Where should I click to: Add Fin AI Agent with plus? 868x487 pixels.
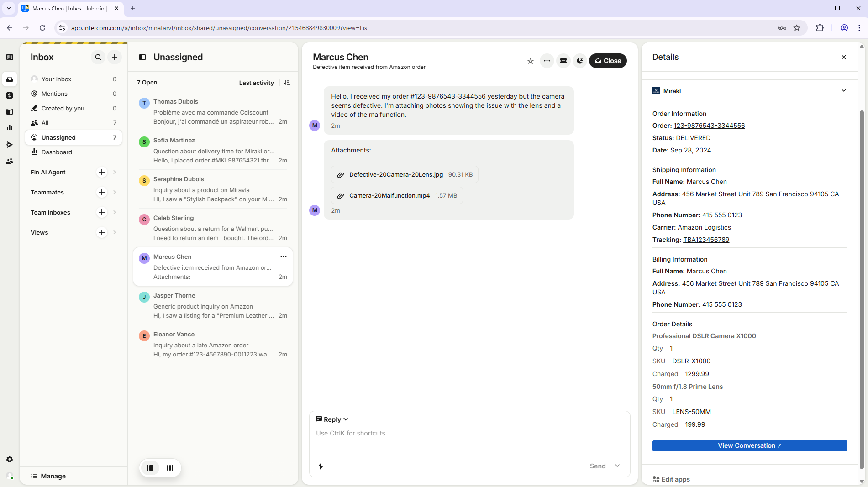(102, 172)
